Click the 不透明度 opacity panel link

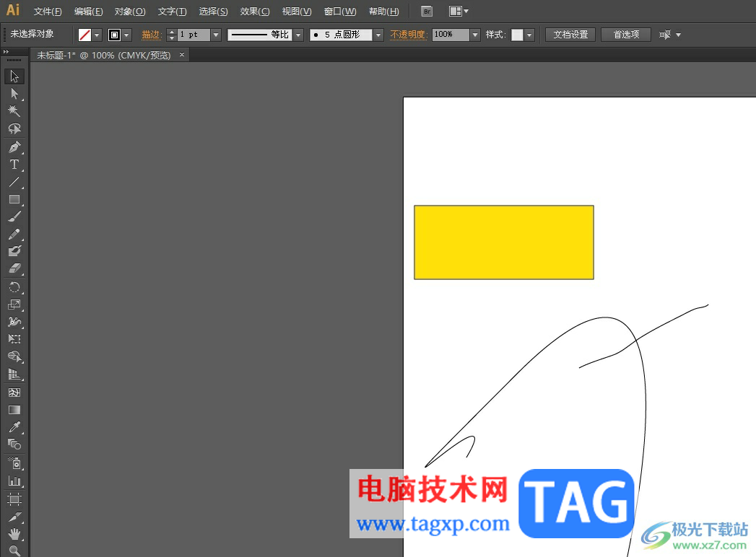(x=408, y=35)
